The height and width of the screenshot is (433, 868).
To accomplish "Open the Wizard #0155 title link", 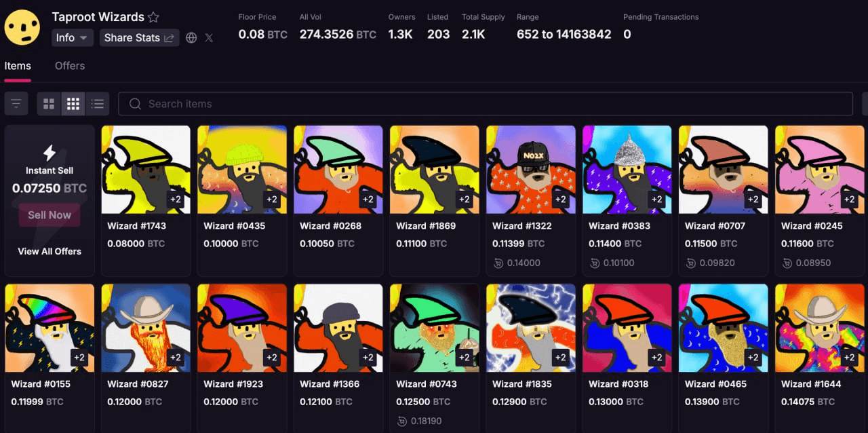I will 41,384.
